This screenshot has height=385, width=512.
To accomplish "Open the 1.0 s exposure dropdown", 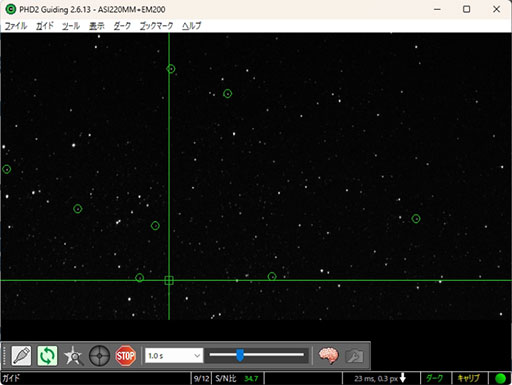I will (x=174, y=356).
